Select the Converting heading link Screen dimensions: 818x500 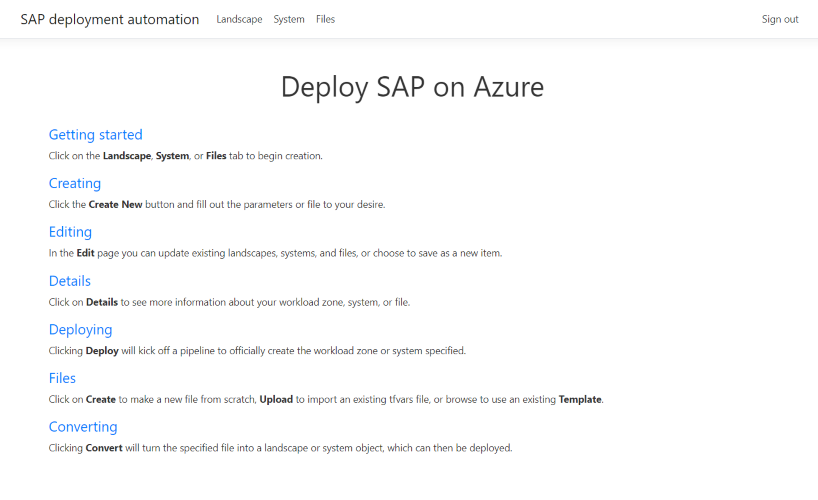pyautogui.click(x=83, y=427)
